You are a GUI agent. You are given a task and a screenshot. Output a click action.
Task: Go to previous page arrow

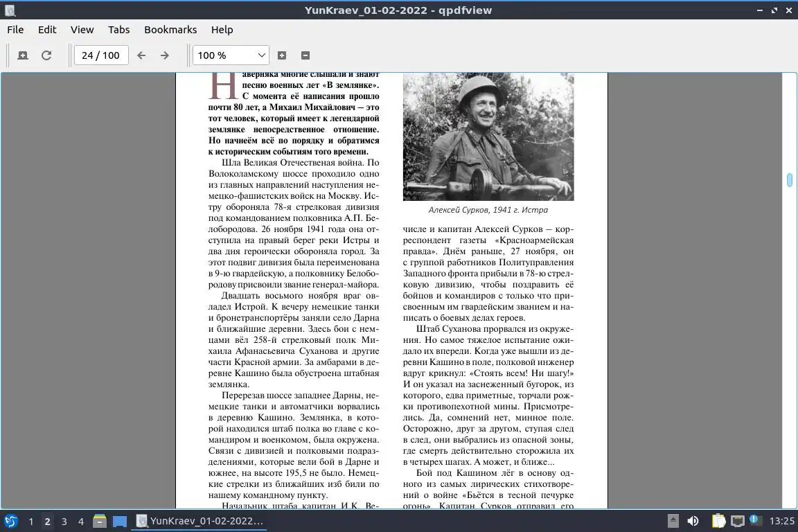(141, 55)
